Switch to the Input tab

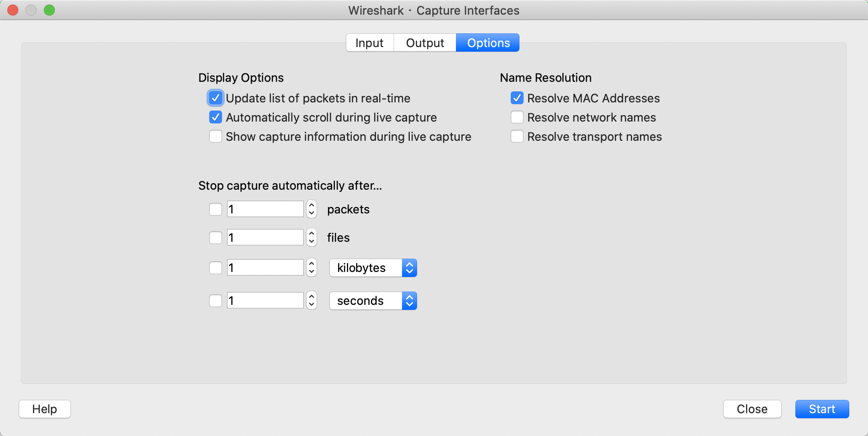point(370,43)
